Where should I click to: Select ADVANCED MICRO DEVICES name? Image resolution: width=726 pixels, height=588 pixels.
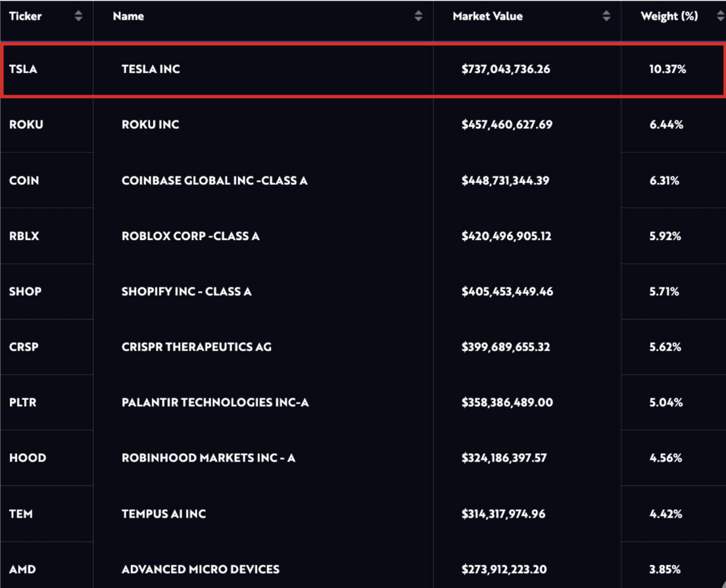(x=201, y=569)
